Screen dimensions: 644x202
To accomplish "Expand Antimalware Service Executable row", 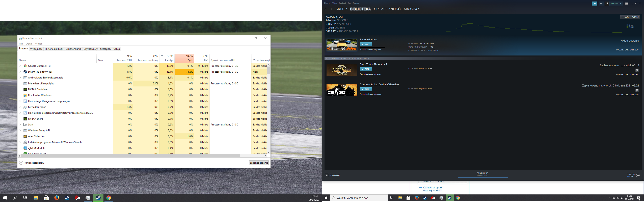I will tap(20, 78).
